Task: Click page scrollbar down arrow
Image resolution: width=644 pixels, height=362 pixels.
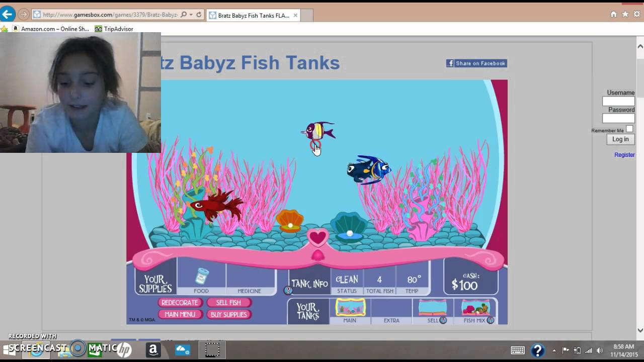Action: (x=640, y=330)
